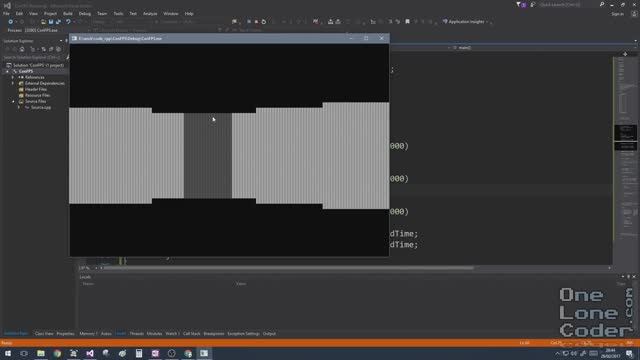Click the save file toolbar icon
Image resolution: width=640 pixels, height=360 pixels.
click(51, 22)
